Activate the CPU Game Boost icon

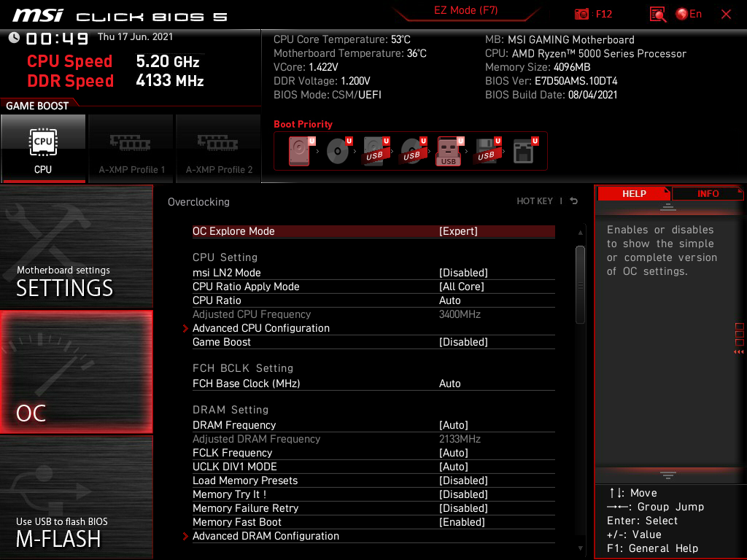point(43,148)
